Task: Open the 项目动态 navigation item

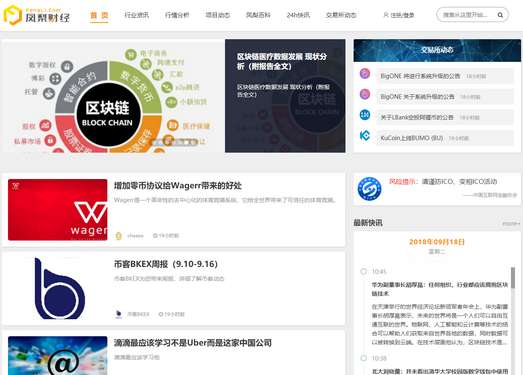Action: 217,15
